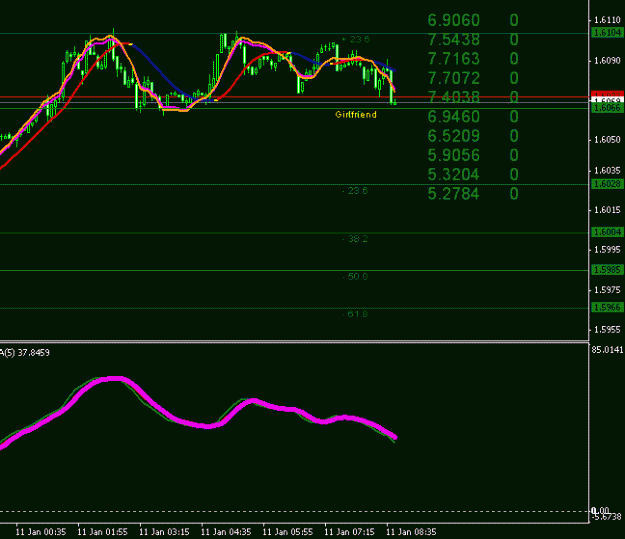Click the 0 beside 6.9060
This screenshot has height=539, width=625.
[x=514, y=20]
